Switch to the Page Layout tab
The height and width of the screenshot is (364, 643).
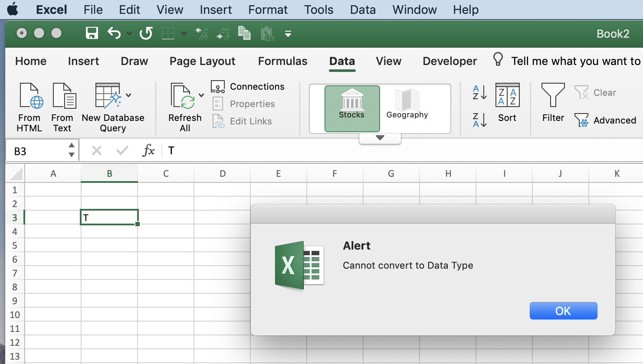[x=203, y=61]
